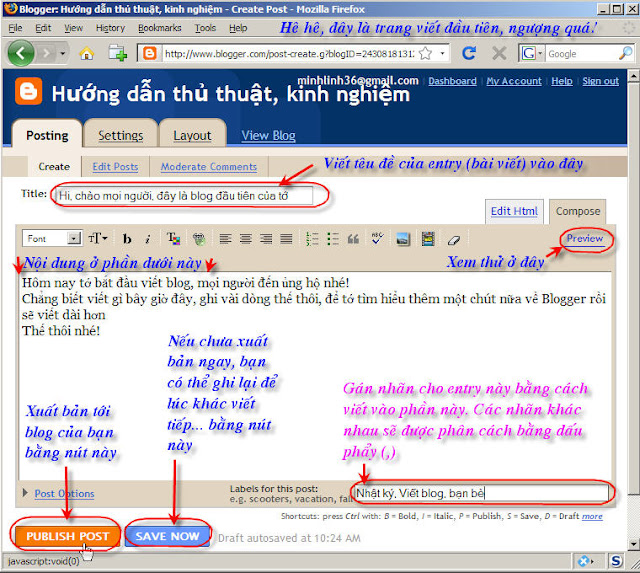The height and width of the screenshot is (573, 640).
Task: Insert a numbered list
Action: click(312, 239)
